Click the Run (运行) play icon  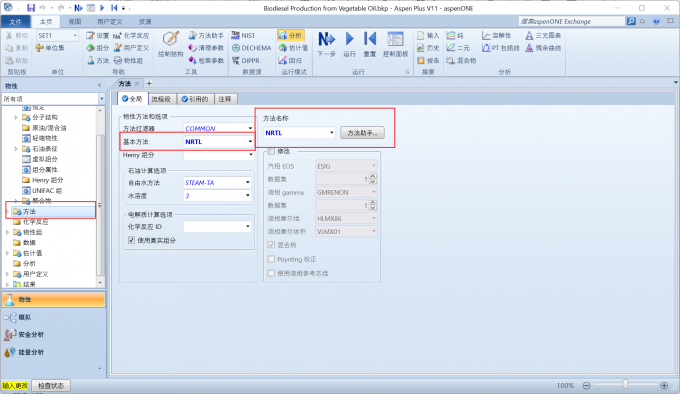point(350,43)
